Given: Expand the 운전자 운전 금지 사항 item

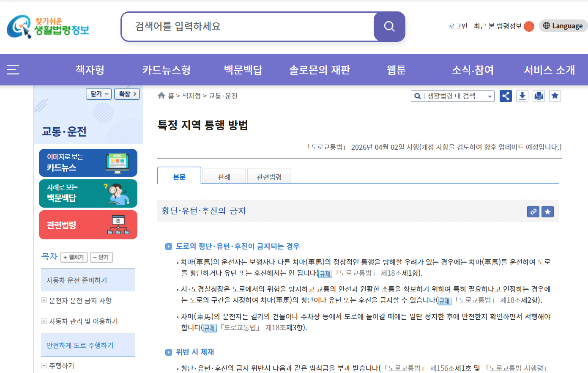Looking at the screenshot, I should [44, 300].
